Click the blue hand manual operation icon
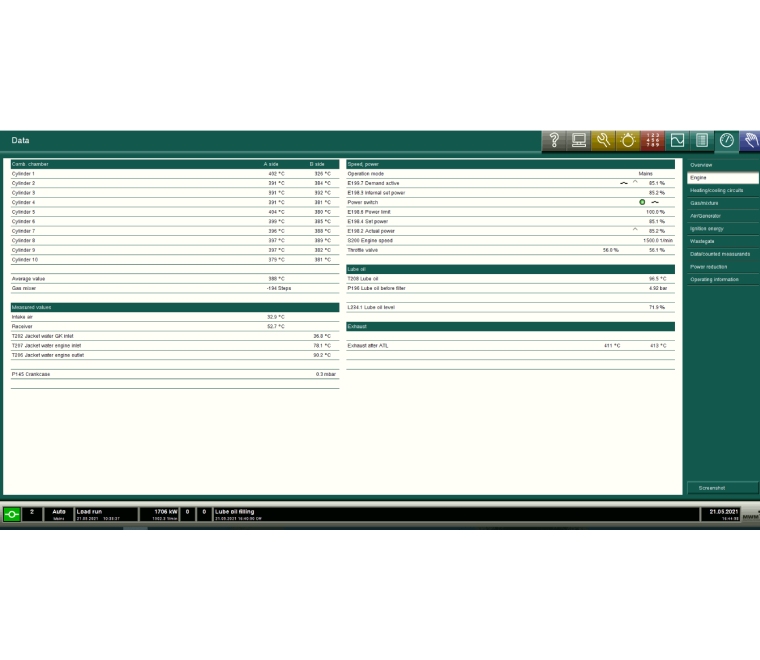The height and width of the screenshot is (660, 760). pos(749,140)
